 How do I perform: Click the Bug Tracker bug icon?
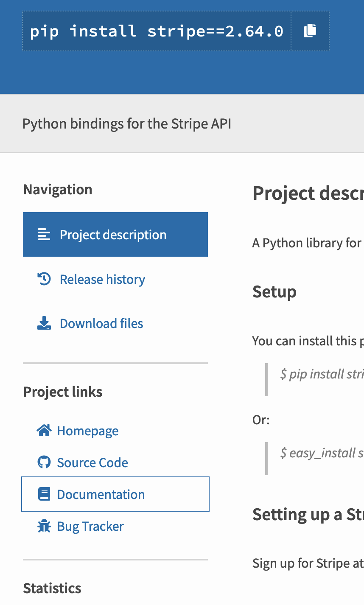click(44, 527)
